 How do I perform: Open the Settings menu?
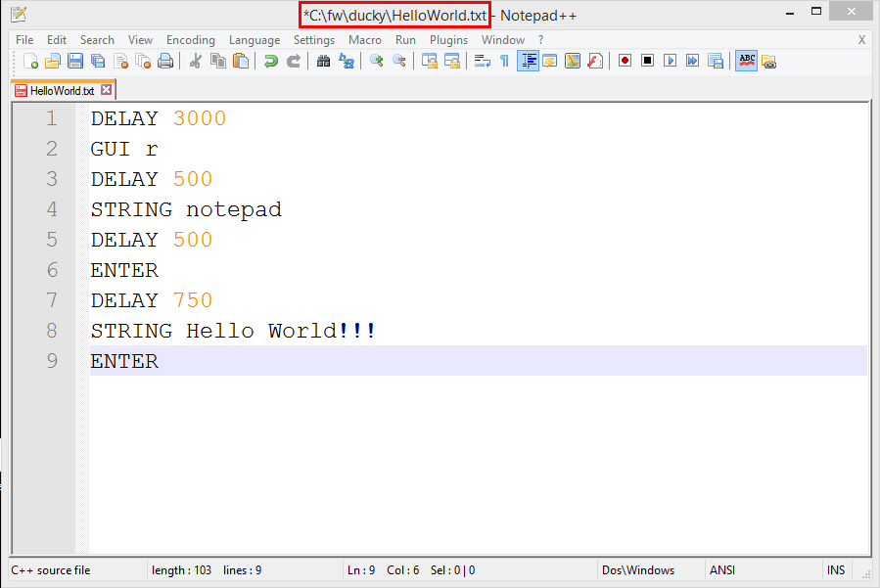coord(314,40)
